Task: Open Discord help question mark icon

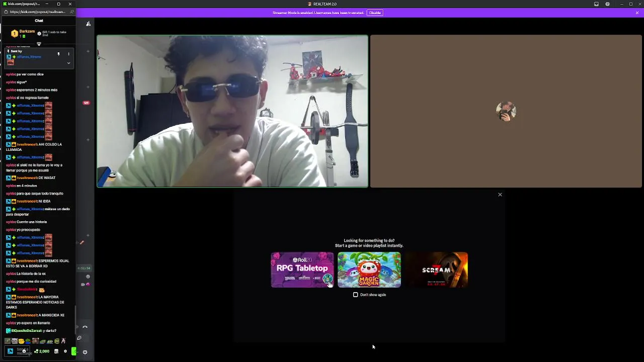Action: coord(607,4)
